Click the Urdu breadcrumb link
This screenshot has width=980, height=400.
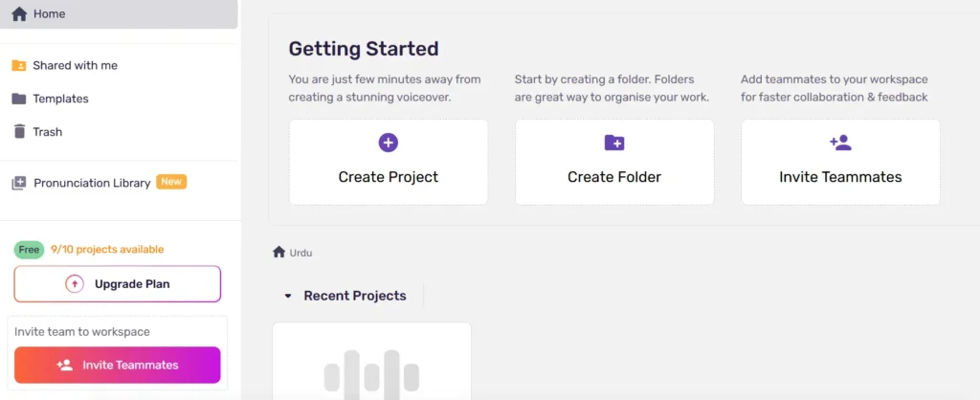301,253
